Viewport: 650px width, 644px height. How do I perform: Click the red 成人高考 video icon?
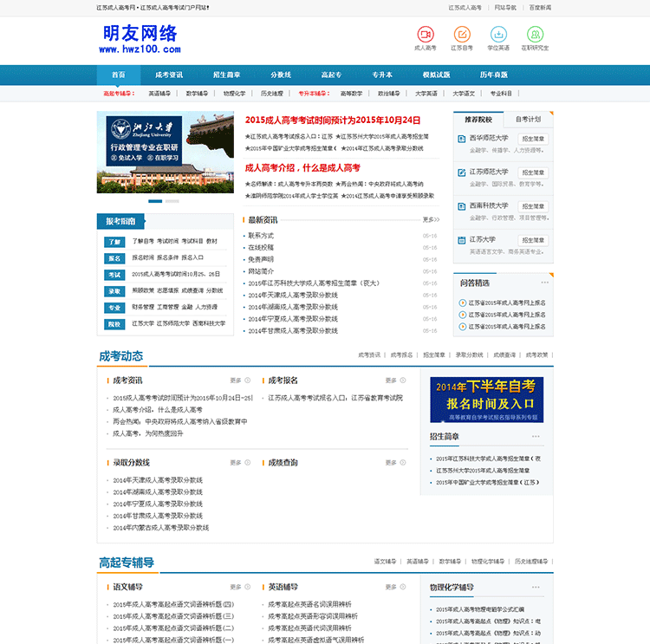click(x=426, y=34)
